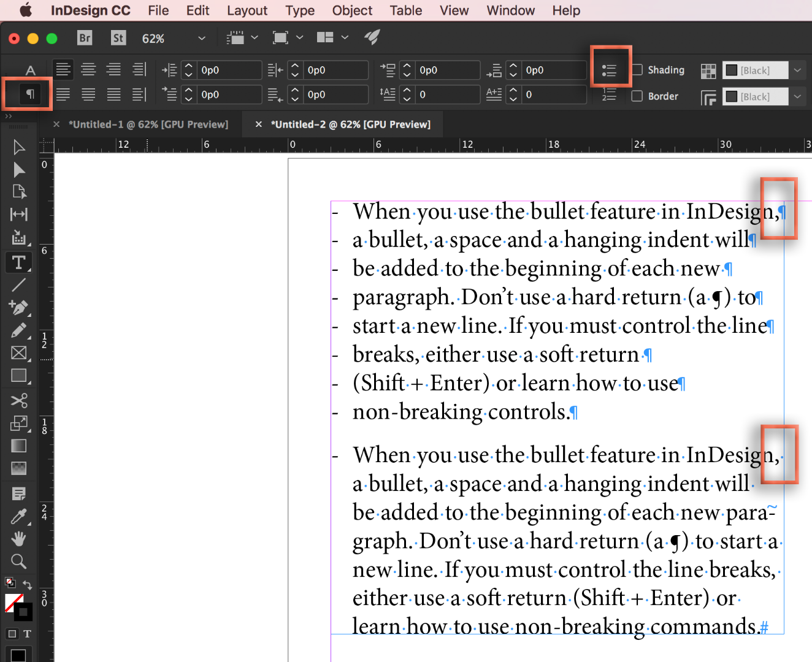This screenshot has width=812, height=662.
Task: Open the 62% zoom level dropdown
Action: click(x=201, y=38)
